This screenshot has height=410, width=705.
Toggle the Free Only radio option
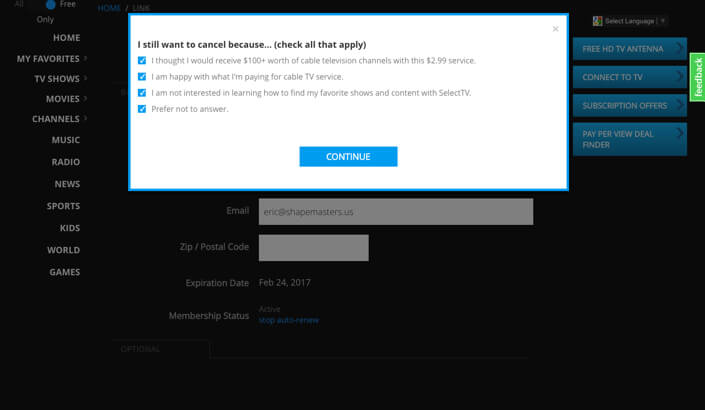[50, 4]
